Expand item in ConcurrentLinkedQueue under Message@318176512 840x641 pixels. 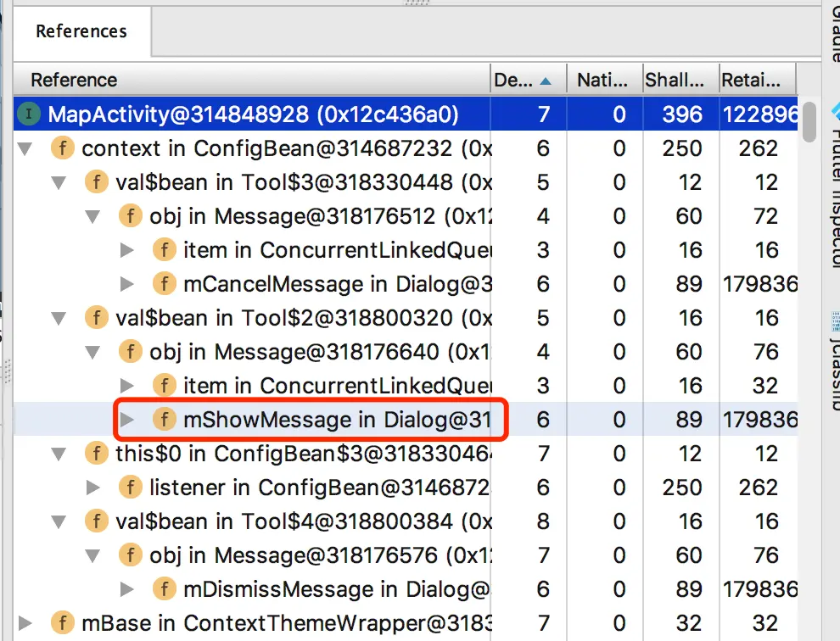pyautogui.click(x=127, y=250)
